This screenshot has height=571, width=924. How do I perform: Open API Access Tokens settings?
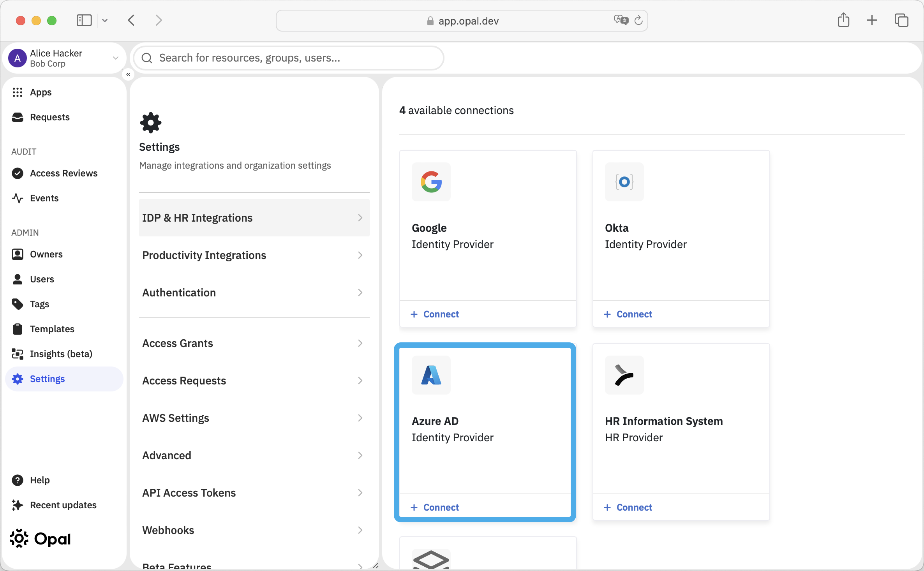[x=254, y=493]
